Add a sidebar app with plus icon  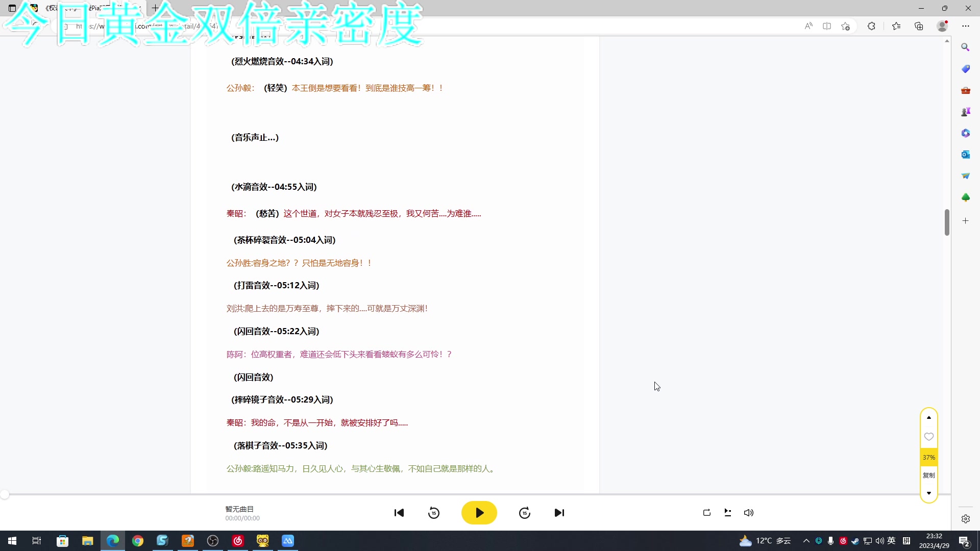(x=965, y=221)
